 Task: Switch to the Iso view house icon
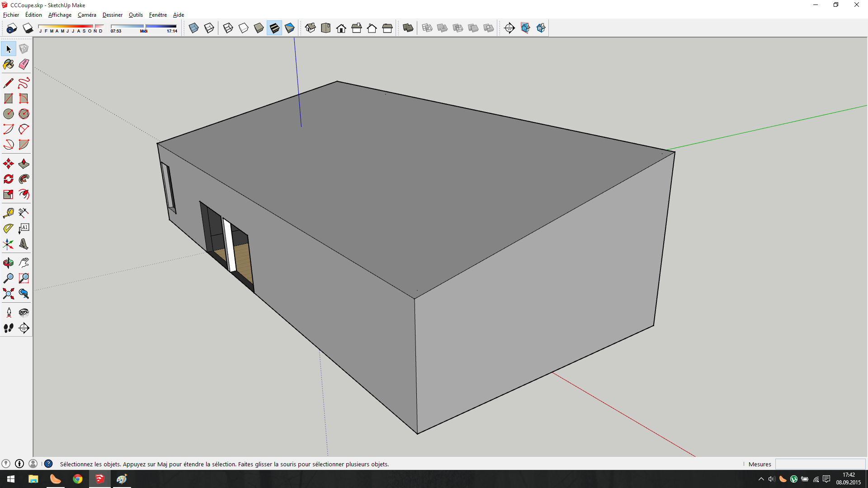(310, 28)
